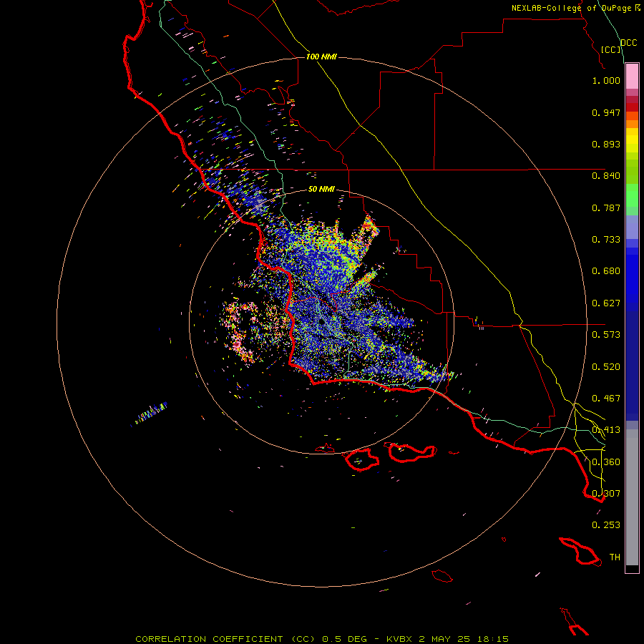Select the 1.000 value on the scale
Screen dimensions: 644x644
tap(606, 80)
